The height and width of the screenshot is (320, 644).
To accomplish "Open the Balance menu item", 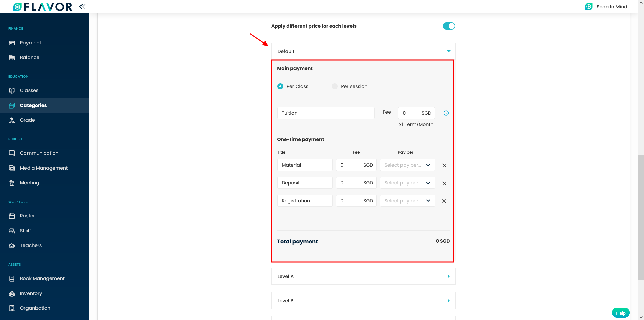I will (x=30, y=57).
